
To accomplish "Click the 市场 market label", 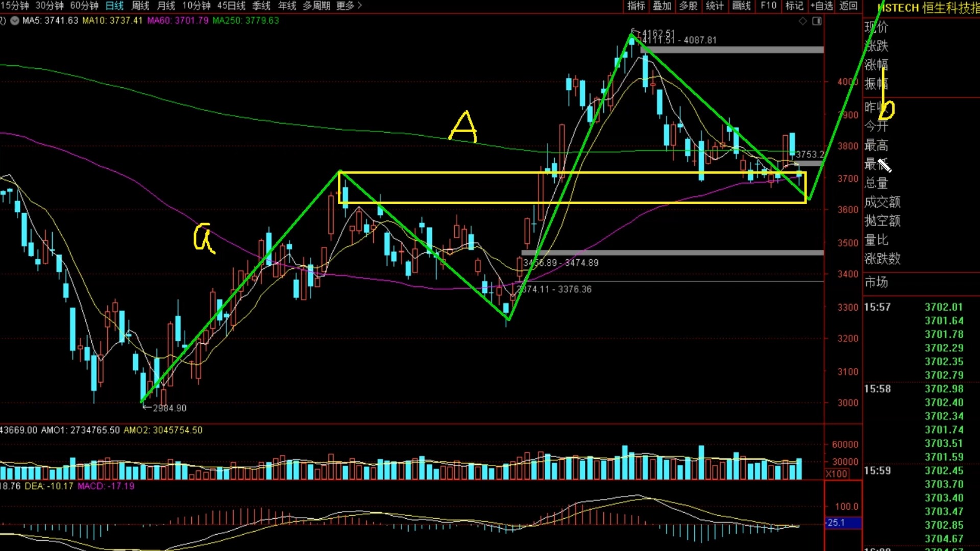I will pyautogui.click(x=876, y=282).
